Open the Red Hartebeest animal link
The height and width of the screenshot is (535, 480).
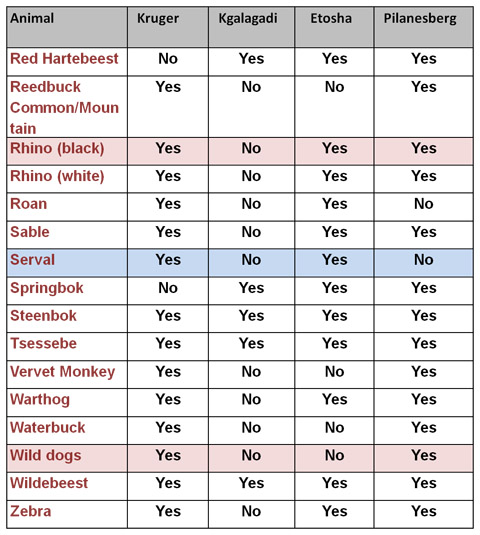[64, 59]
